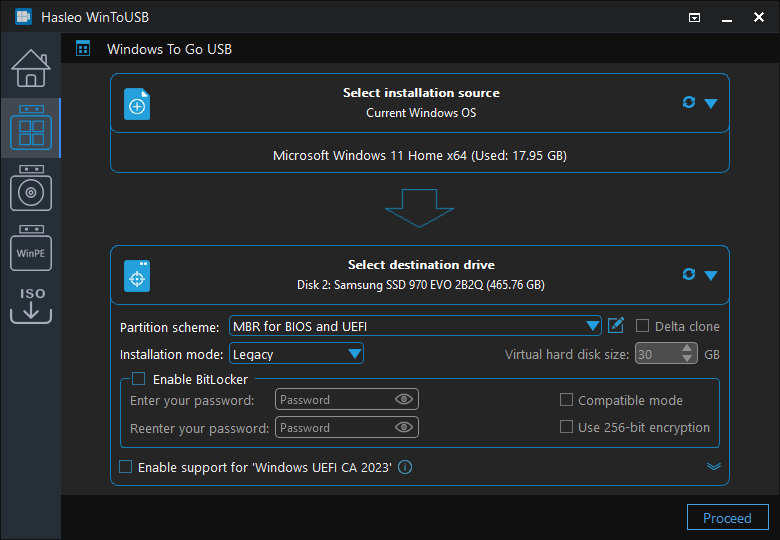Open the title bar menu dropdown button
This screenshot has width=780, height=540.
point(694,18)
